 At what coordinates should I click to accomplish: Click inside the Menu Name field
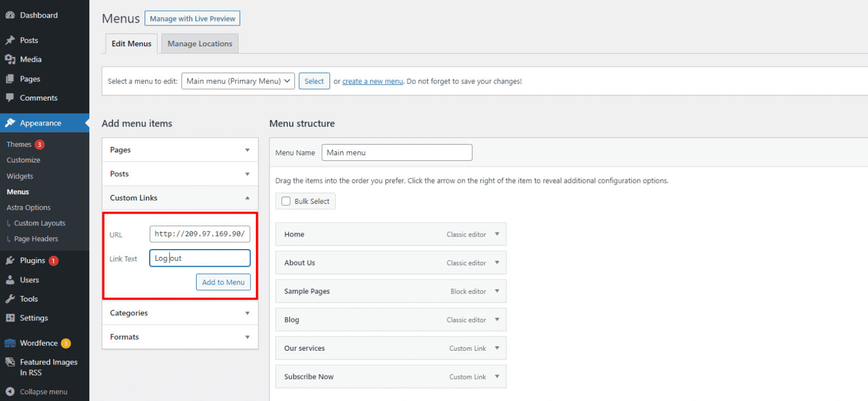(x=397, y=152)
